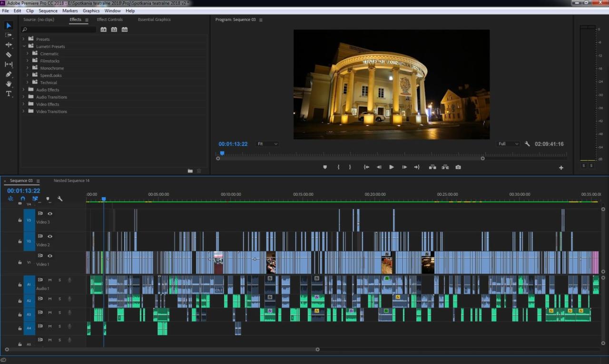Select the Track Select Forward tool
Screen dimensions: 609x364
click(8, 35)
